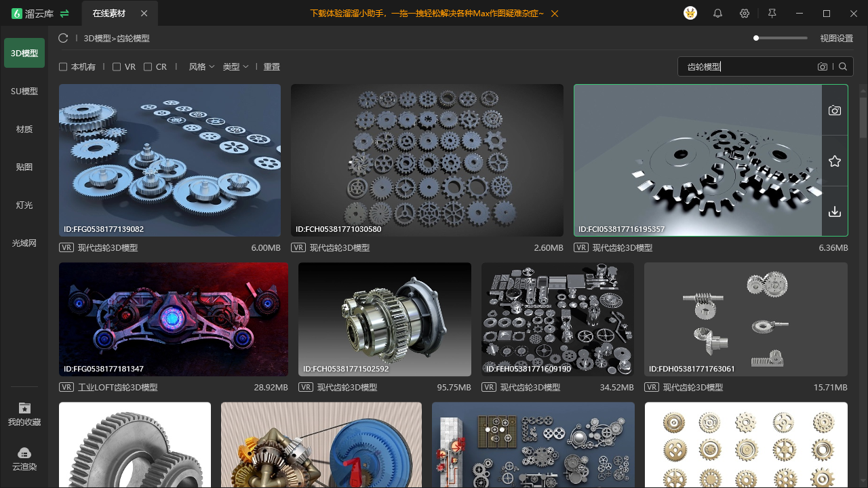Click the 溜云库 logo icon
The height and width of the screenshot is (488, 868).
coord(17,14)
